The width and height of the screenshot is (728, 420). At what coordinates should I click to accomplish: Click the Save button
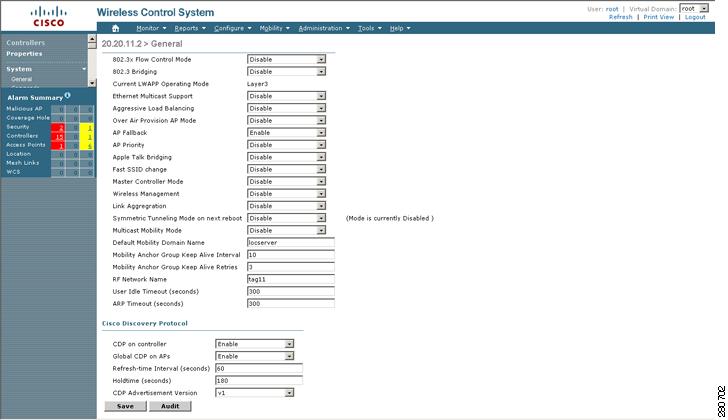(x=125, y=406)
